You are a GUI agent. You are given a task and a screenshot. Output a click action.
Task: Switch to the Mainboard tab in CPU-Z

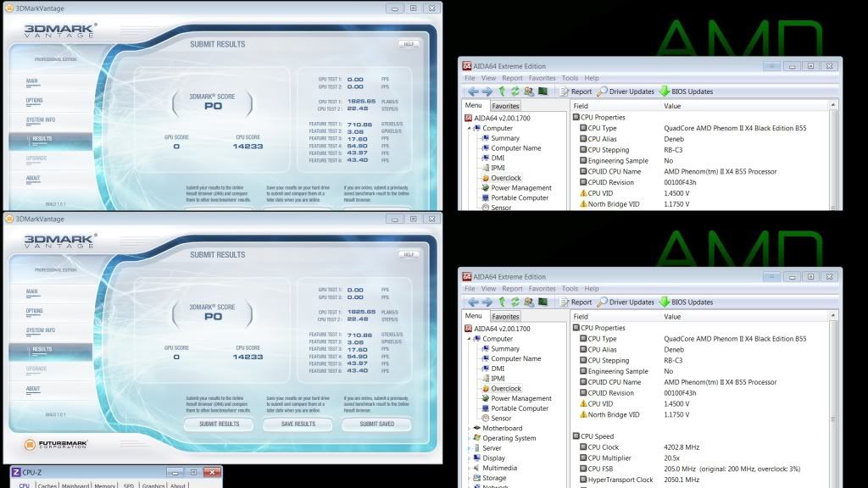pos(75,485)
